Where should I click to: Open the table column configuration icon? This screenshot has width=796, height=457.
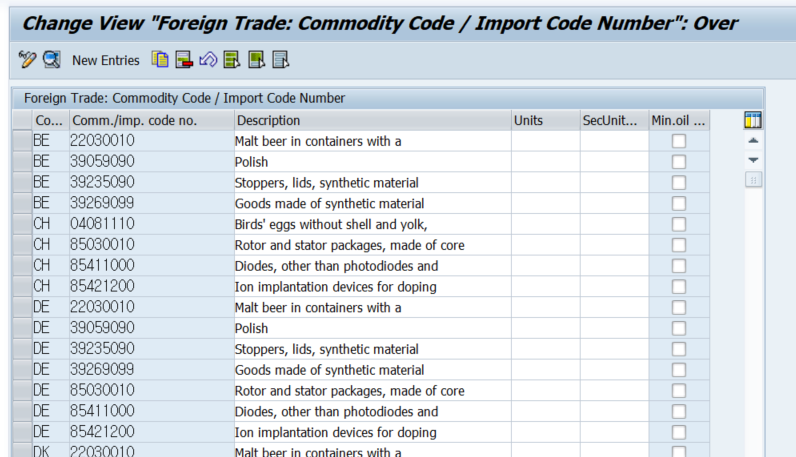753,120
